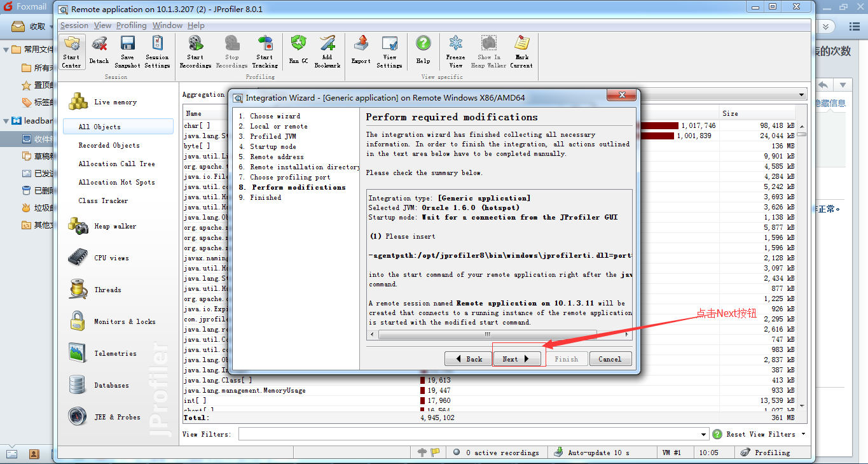Viewport: 868px width, 464px height.
Task: Click '0 active recordings' in status bar
Action: (496, 453)
